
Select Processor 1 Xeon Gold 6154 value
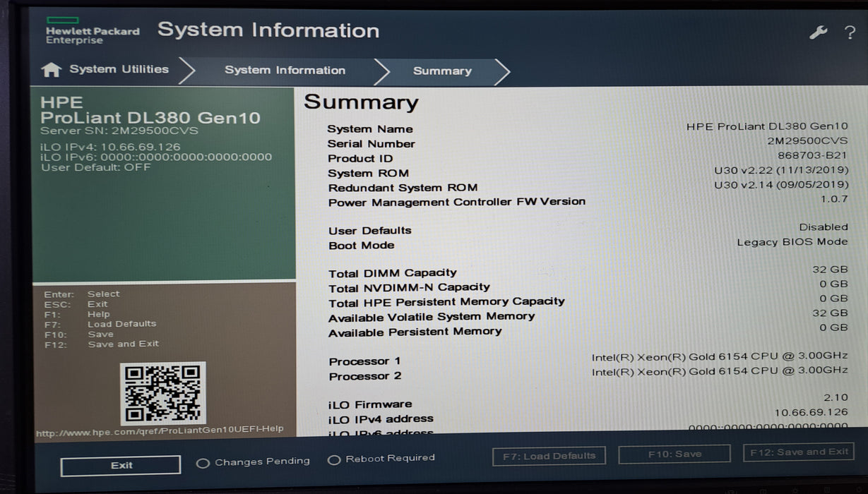720,357
